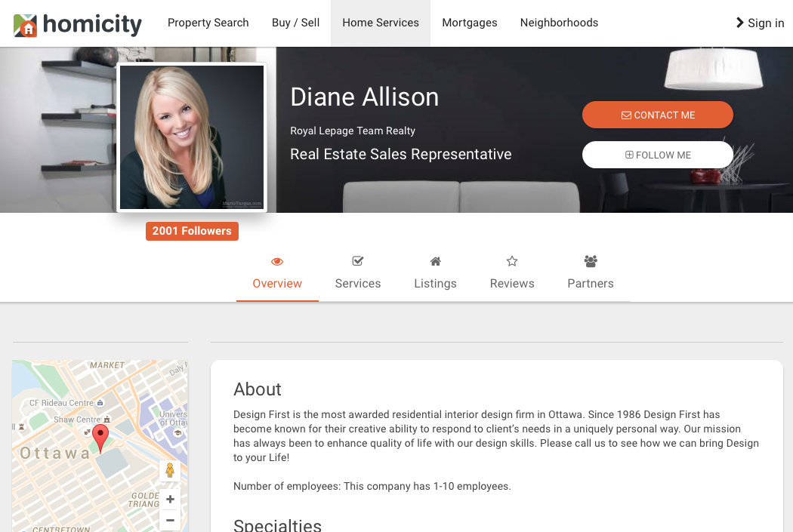Click Diane Allison's profile photo
This screenshot has height=532, width=793.
pos(192,137)
